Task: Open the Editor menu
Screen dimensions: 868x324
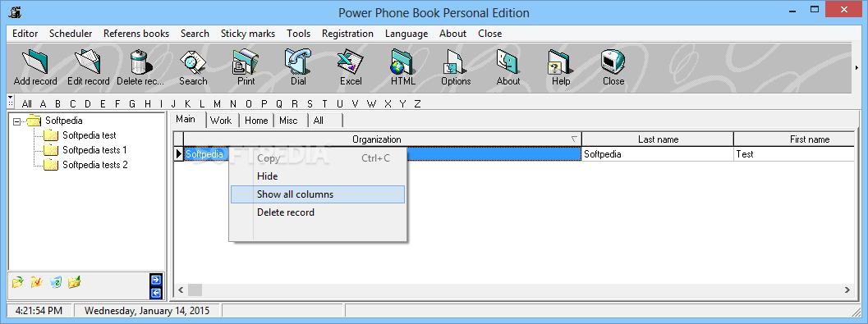Action: point(25,33)
